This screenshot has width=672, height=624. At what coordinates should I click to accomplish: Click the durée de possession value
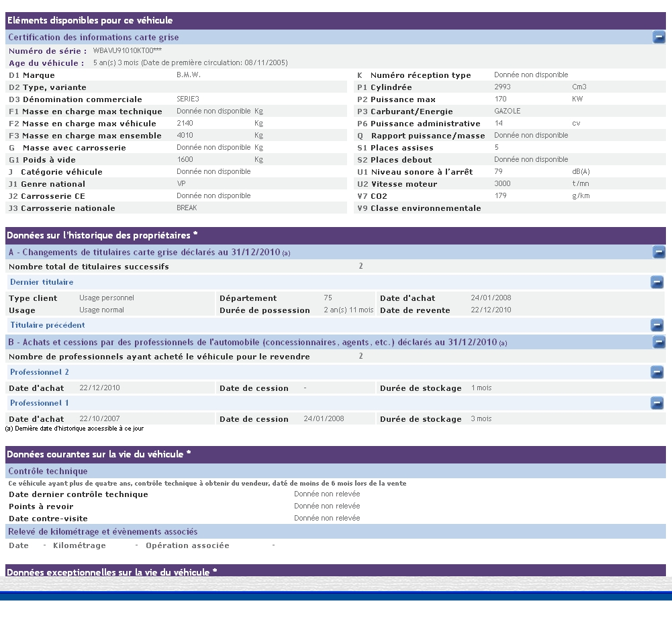coord(348,310)
